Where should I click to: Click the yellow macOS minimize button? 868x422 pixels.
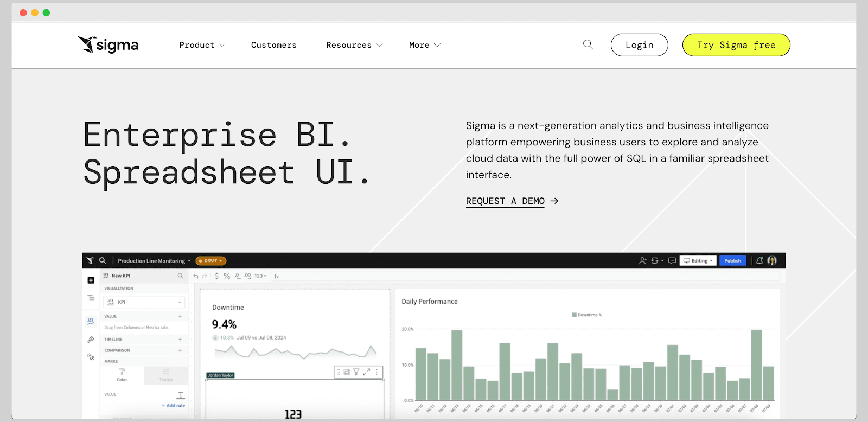35,12
